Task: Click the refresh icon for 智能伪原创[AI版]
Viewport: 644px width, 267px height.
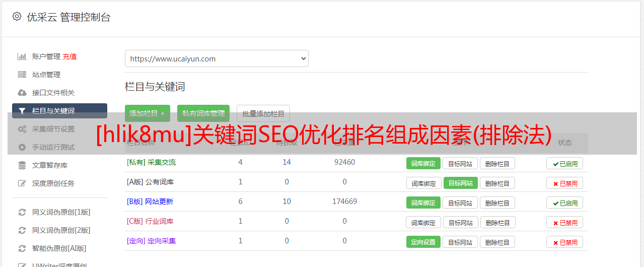Action: point(22,248)
